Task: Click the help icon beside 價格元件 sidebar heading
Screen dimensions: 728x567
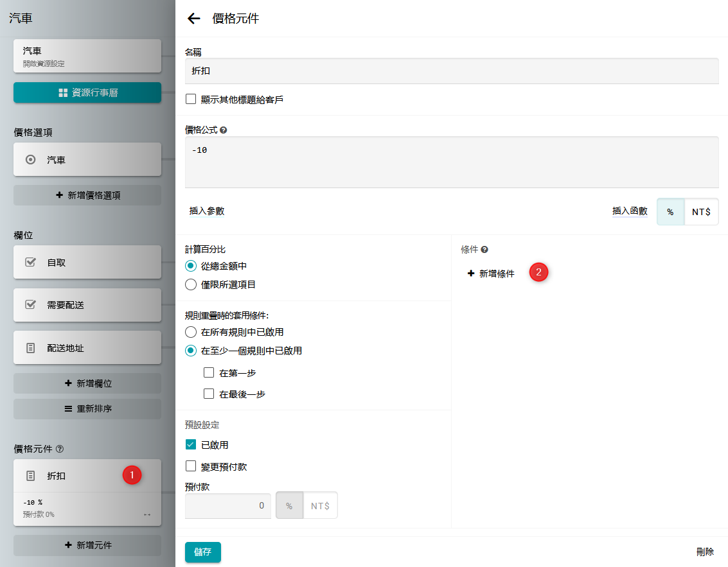Action: pos(60,449)
